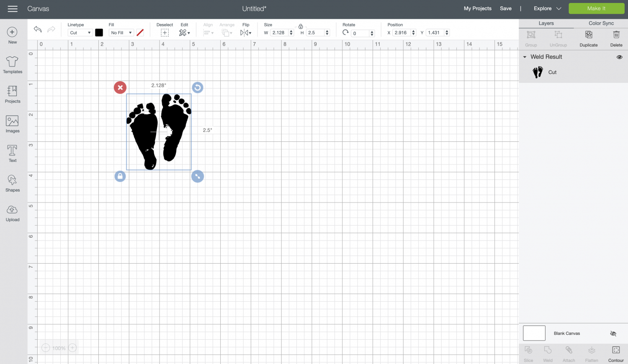Click the Deselect icon
Screen dimensions: 628x364
(165, 33)
